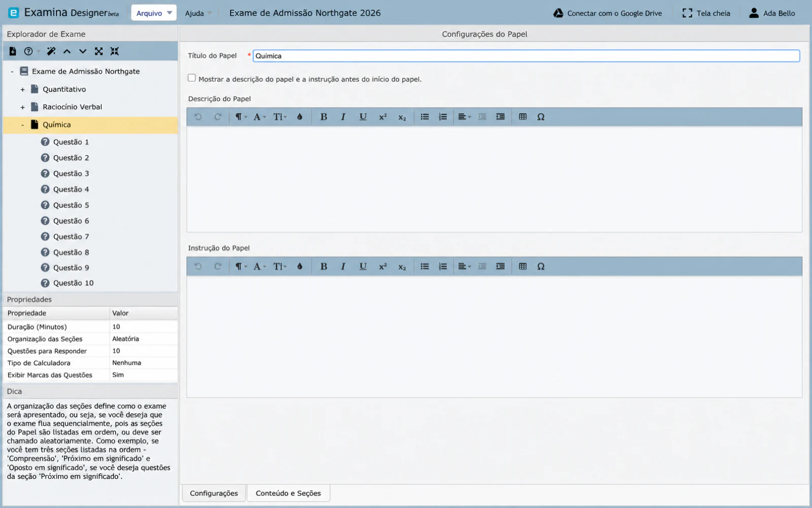Switch to the Configurações tab
Viewport: 812px width, 508px height.
(x=214, y=493)
